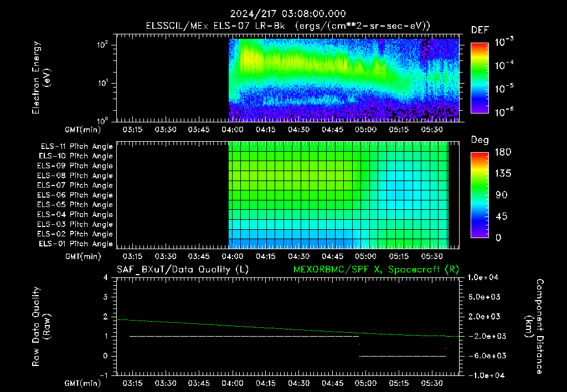
Task: Click the GMT(min) label under the spectrogram
Action: click(x=83, y=130)
